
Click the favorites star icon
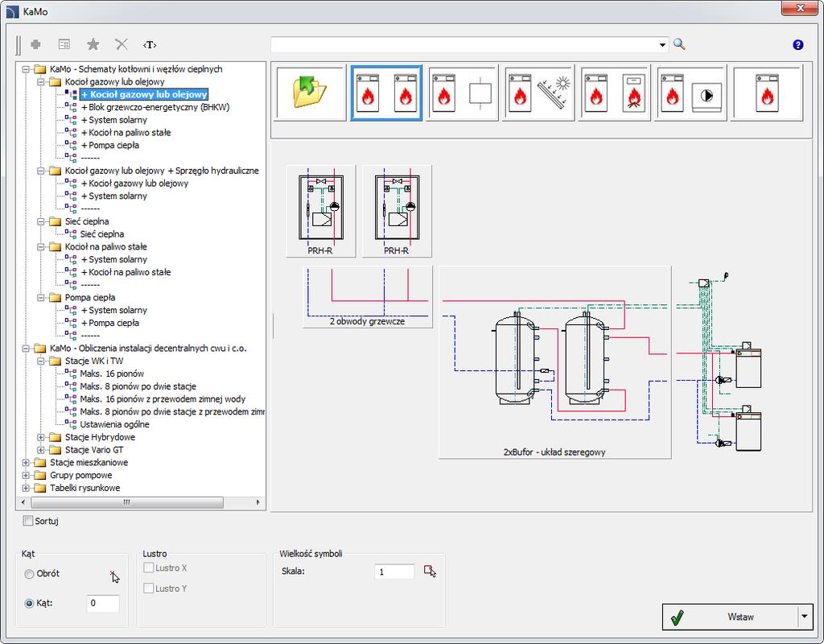(93, 45)
